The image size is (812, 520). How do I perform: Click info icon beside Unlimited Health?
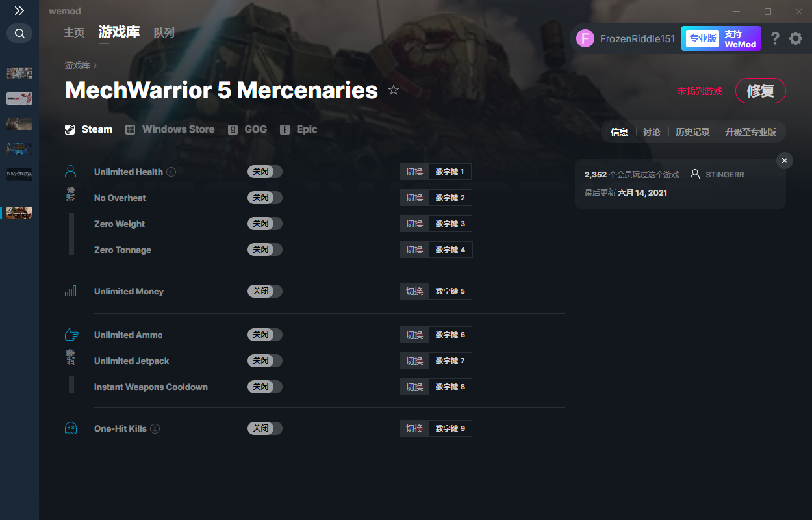(x=171, y=172)
